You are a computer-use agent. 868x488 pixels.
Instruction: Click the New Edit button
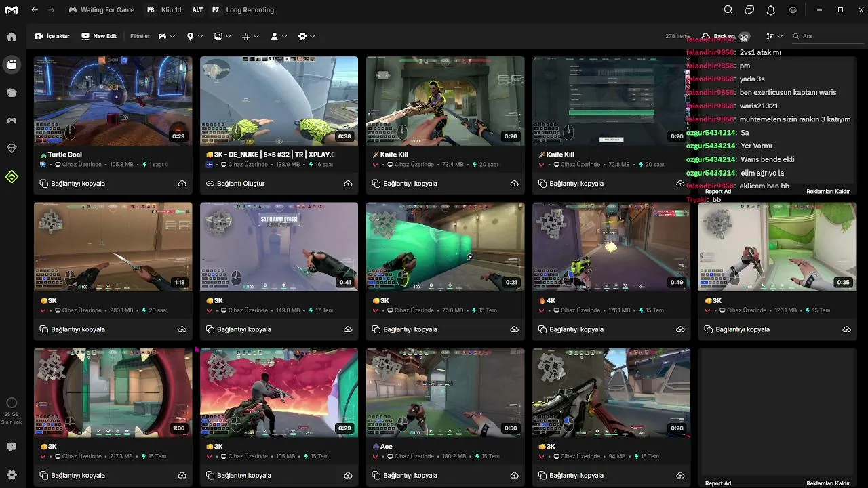click(x=99, y=36)
